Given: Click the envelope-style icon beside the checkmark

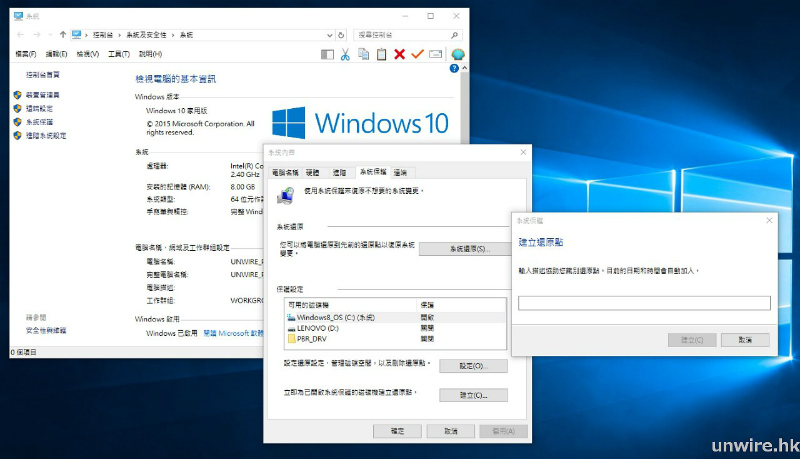Looking at the screenshot, I should click(435, 54).
